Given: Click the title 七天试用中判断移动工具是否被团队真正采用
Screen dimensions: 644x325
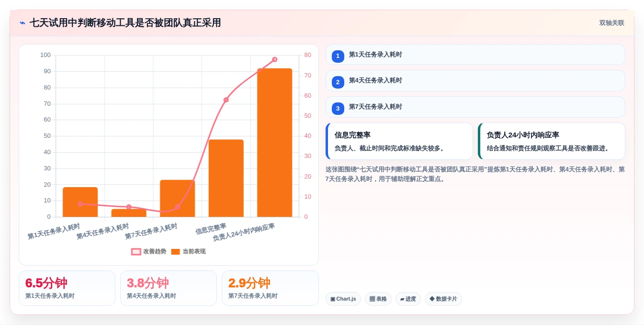Looking at the screenshot, I should coord(125,23).
